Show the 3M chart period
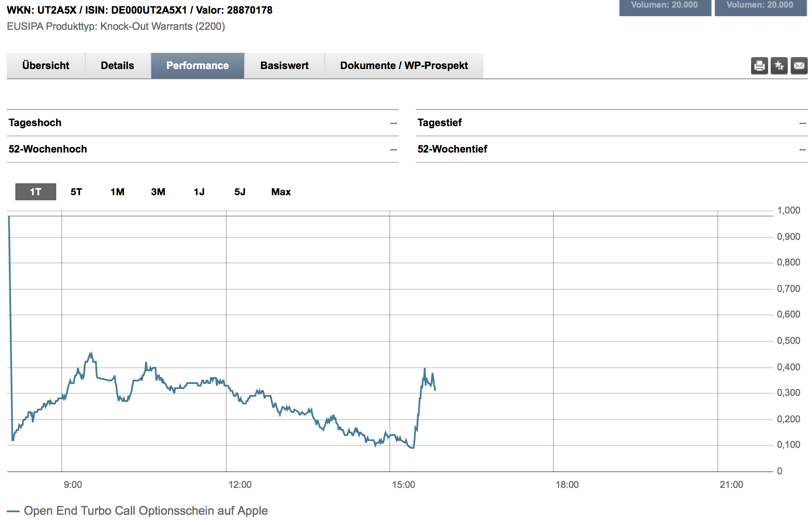Image resolution: width=812 pixels, height=525 pixels. point(158,192)
